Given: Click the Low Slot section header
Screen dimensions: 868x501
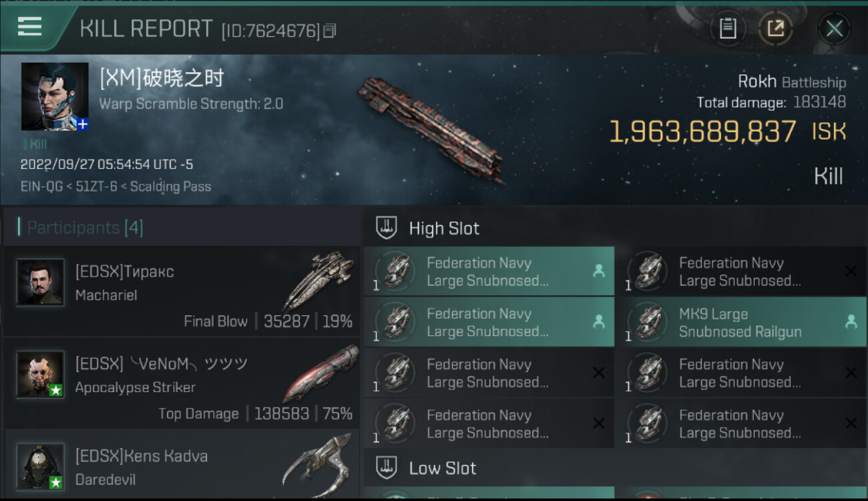Looking at the screenshot, I should (442, 468).
